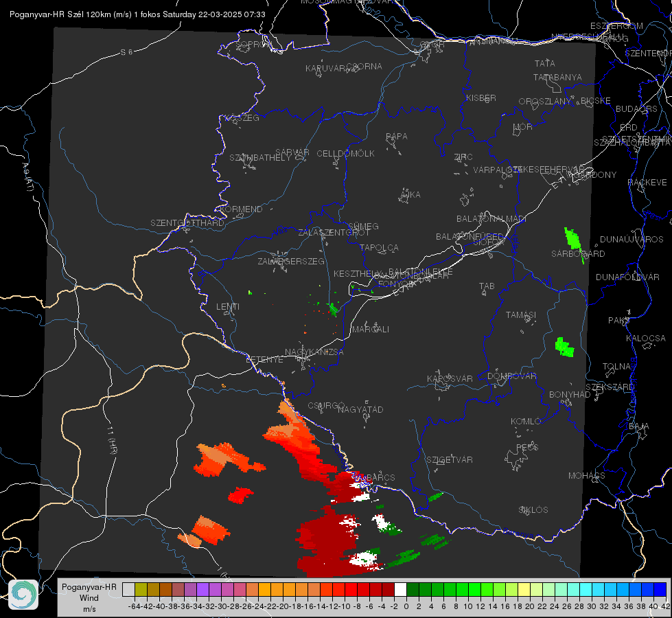Click the MARCALI city label
The image size is (672, 618).
(x=370, y=330)
